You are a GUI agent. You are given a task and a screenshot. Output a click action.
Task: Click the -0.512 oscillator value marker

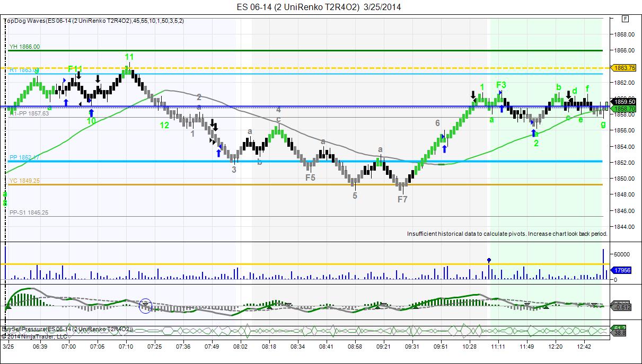(x=622, y=307)
